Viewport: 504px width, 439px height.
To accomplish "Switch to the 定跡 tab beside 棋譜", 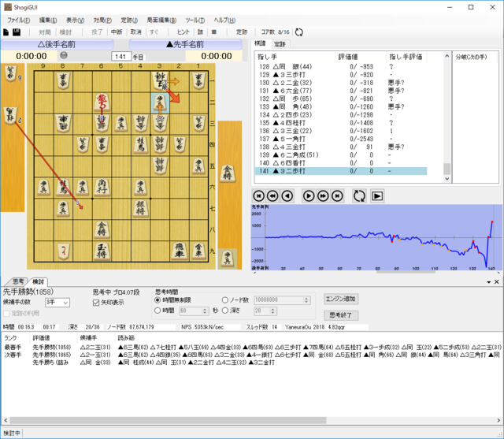I will [280, 44].
